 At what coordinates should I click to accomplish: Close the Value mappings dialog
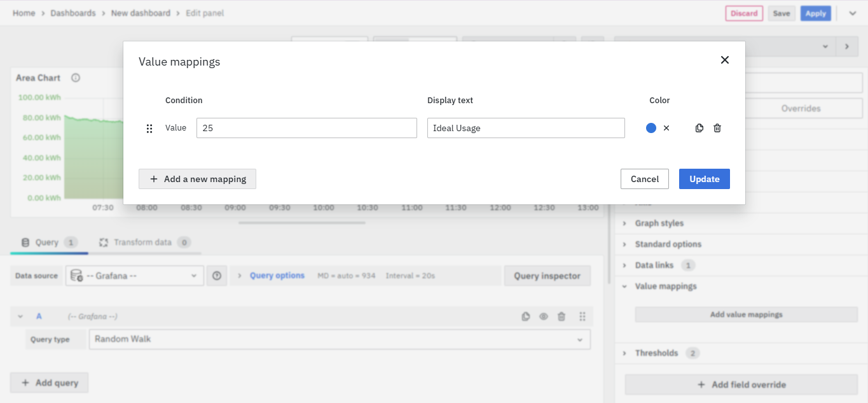pyautogui.click(x=724, y=60)
